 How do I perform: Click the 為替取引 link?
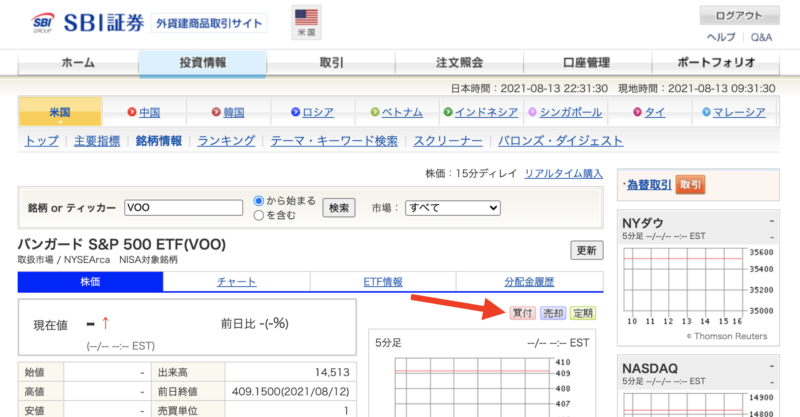649,185
